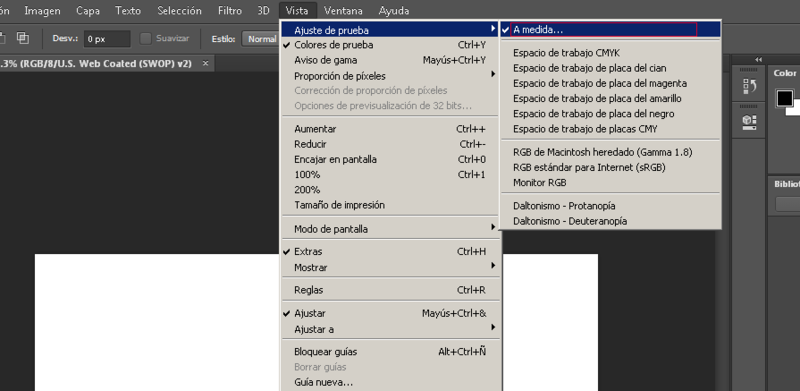Open the Ventana menu
Image resolution: width=800 pixels, height=391 pixels.
[343, 10]
